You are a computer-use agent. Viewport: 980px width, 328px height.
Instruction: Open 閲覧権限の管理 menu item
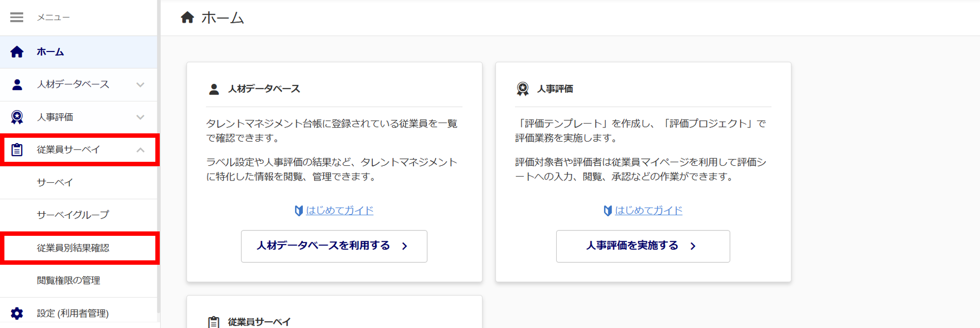[x=69, y=280]
